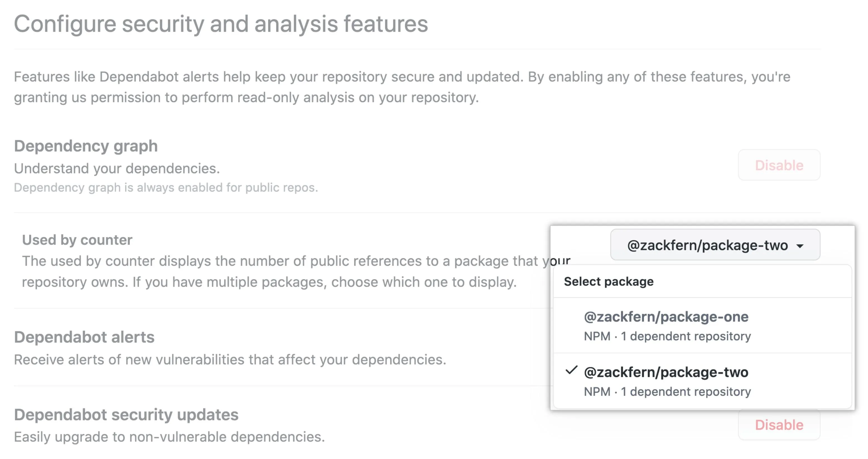The height and width of the screenshot is (459, 868).
Task: Click the "Select package" menu header
Action: coord(609,281)
